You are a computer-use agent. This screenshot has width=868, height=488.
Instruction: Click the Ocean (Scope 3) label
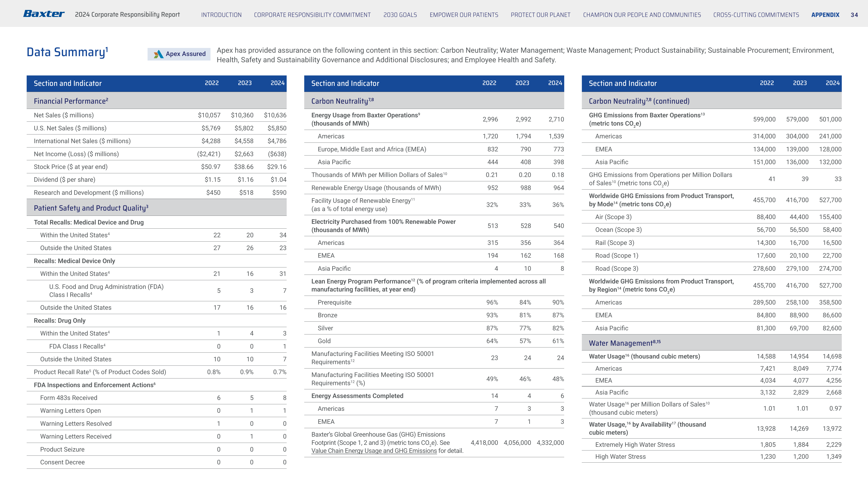pos(618,230)
